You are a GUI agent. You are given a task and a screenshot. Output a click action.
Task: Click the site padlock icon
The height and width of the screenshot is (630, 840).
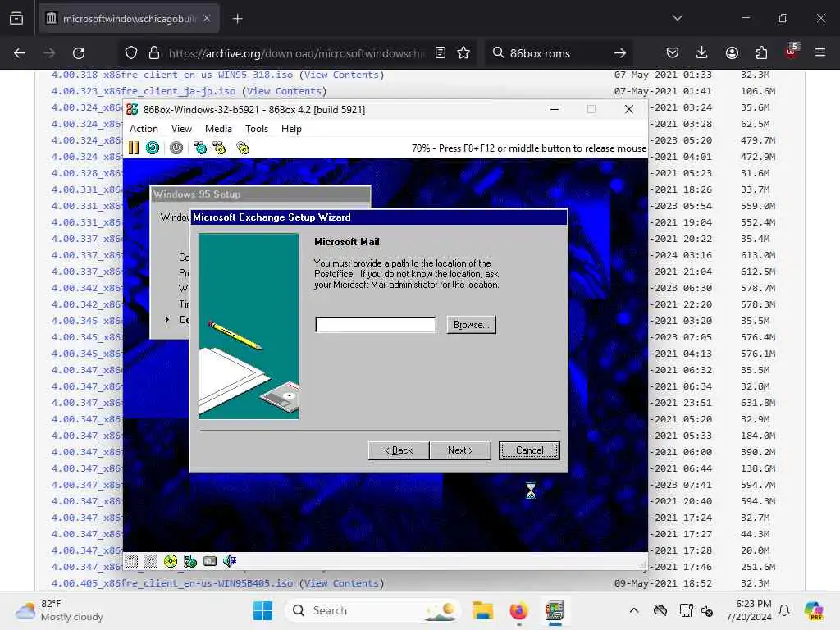click(x=154, y=53)
